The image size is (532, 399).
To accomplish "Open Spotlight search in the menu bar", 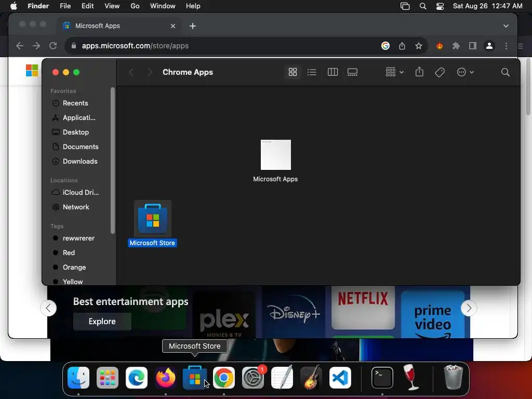I will tap(423, 6).
